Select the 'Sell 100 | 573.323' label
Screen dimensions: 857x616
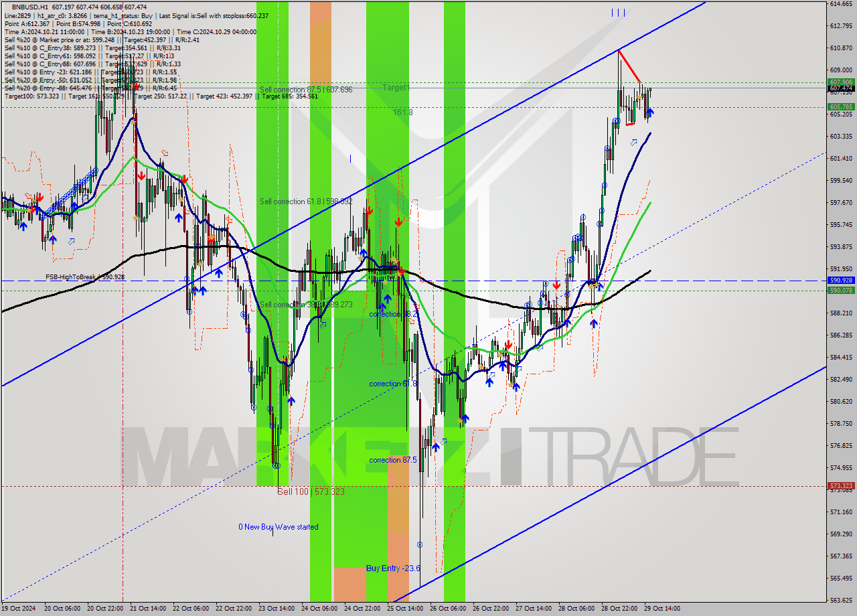pos(311,491)
